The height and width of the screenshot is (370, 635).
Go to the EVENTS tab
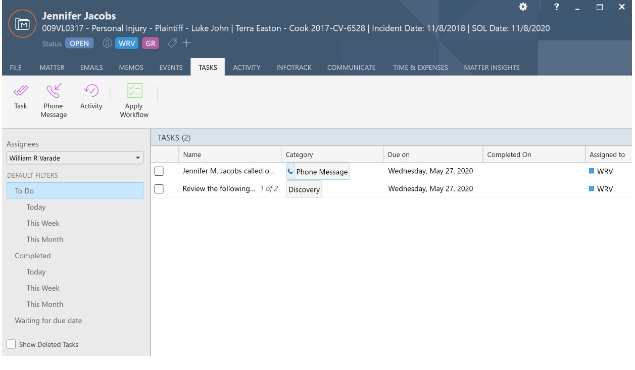tap(170, 68)
